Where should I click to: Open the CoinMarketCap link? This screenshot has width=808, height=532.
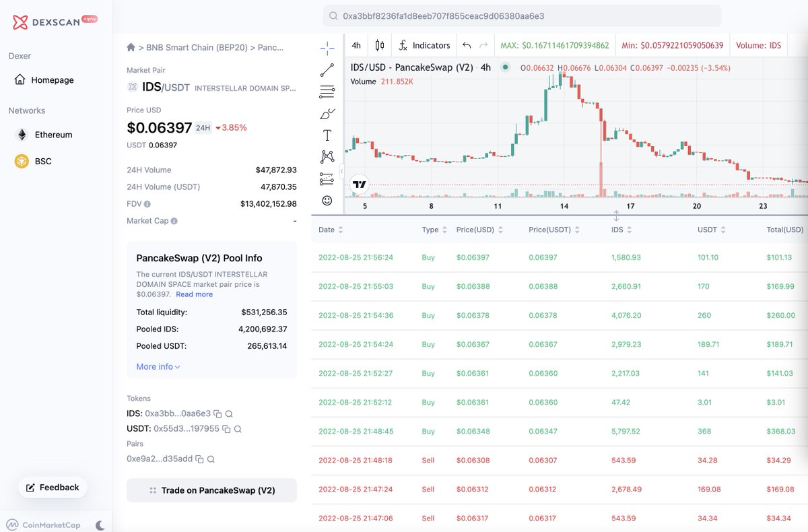click(x=44, y=525)
